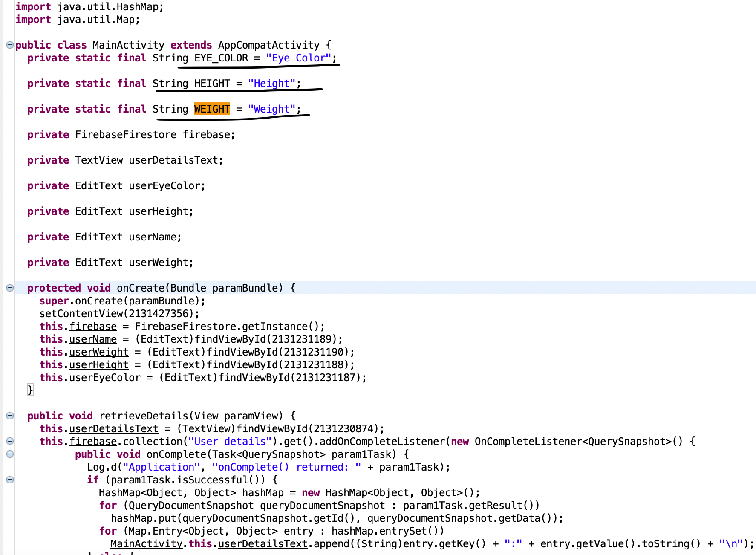This screenshot has width=756, height=555.
Task: Click the "Eye Color" string literal
Action: click(x=298, y=58)
